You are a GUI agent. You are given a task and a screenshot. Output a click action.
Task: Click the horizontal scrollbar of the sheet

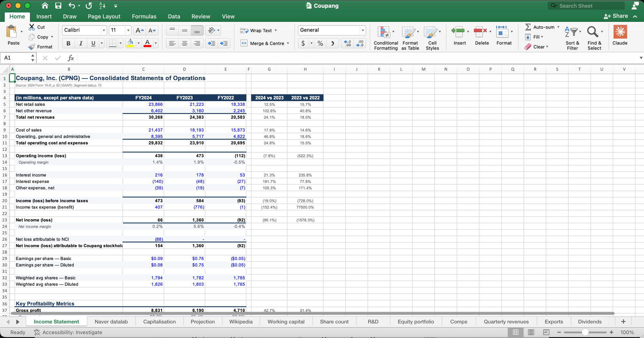click(x=312, y=313)
